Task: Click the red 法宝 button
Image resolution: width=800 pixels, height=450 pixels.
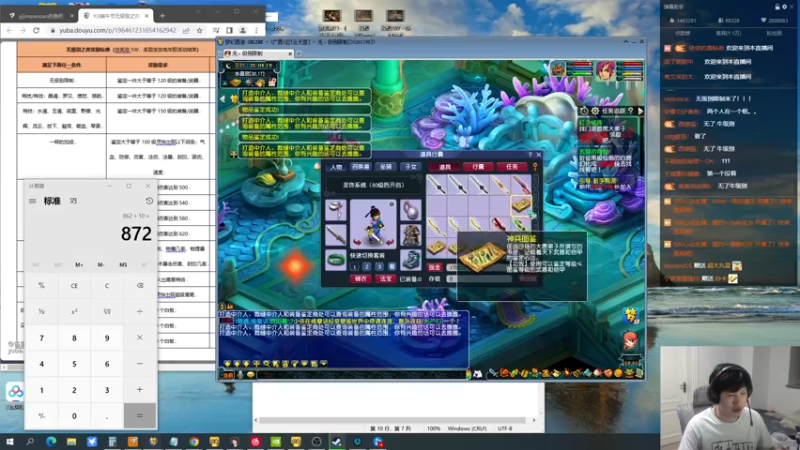Action: 386,279
